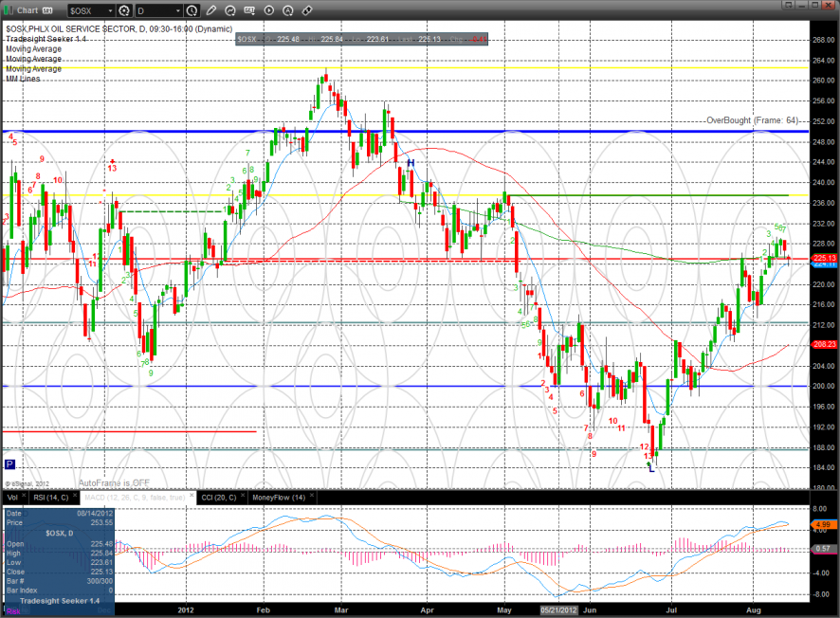Open the D interval dropdown
Viewport: 840px width, 618px height.
tap(178, 10)
